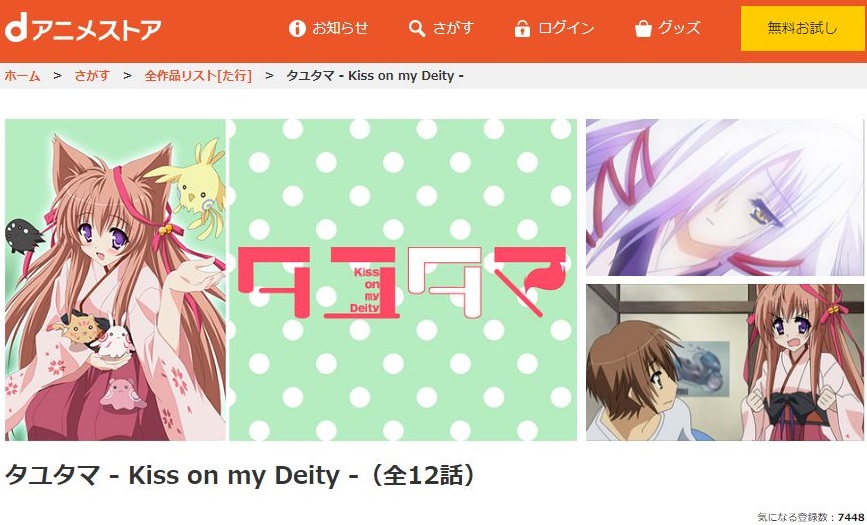Click the タユタマ (全12話) title heading
This screenshot has width=867, height=525.
click(240, 475)
